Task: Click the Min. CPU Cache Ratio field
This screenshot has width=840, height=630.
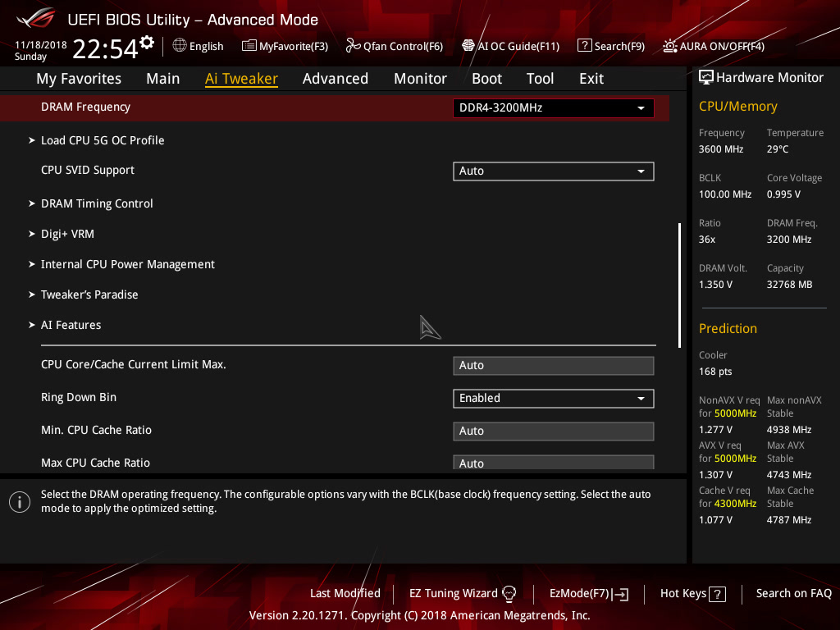Action: point(554,431)
